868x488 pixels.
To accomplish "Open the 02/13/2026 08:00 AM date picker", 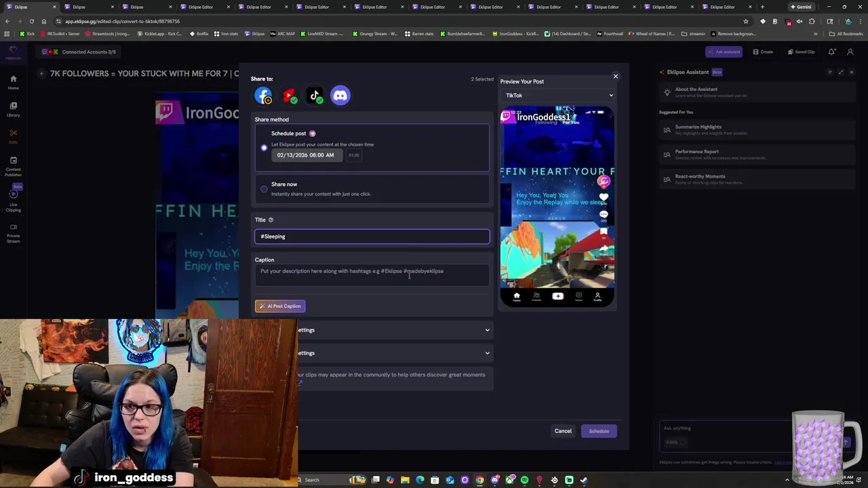I will point(306,155).
